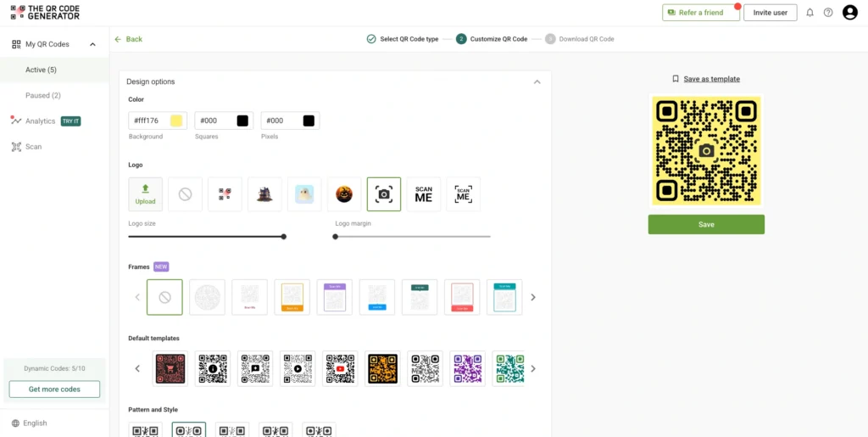Image resolution: width=868 pixels, height=437 pixels.
Task: Apply the orange on black template
Action: tap(382, 368)
